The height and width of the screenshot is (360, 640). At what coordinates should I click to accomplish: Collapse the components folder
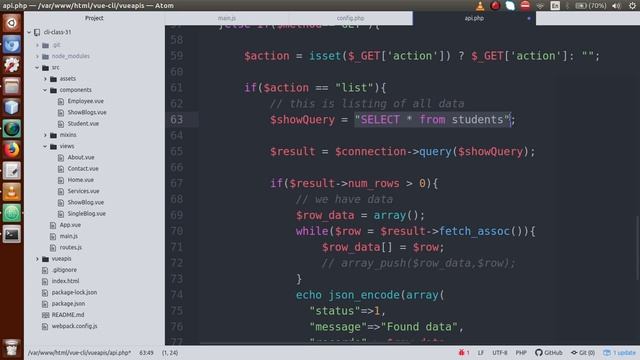[45, 90]
